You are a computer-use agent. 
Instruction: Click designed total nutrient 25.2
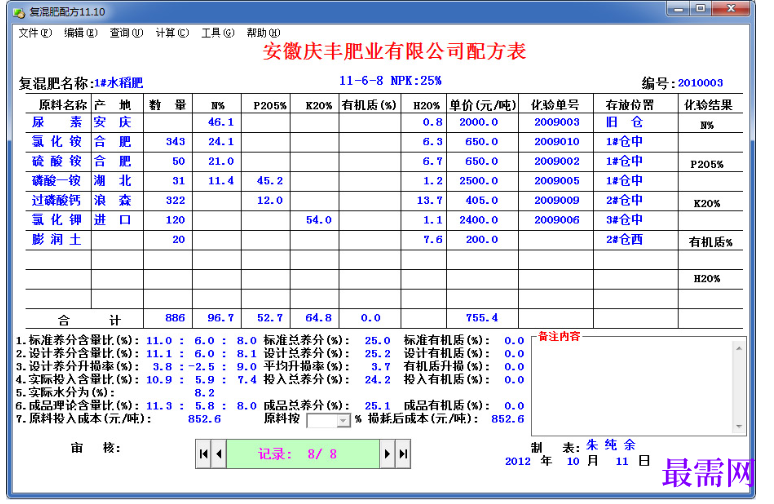pos(378,354)
